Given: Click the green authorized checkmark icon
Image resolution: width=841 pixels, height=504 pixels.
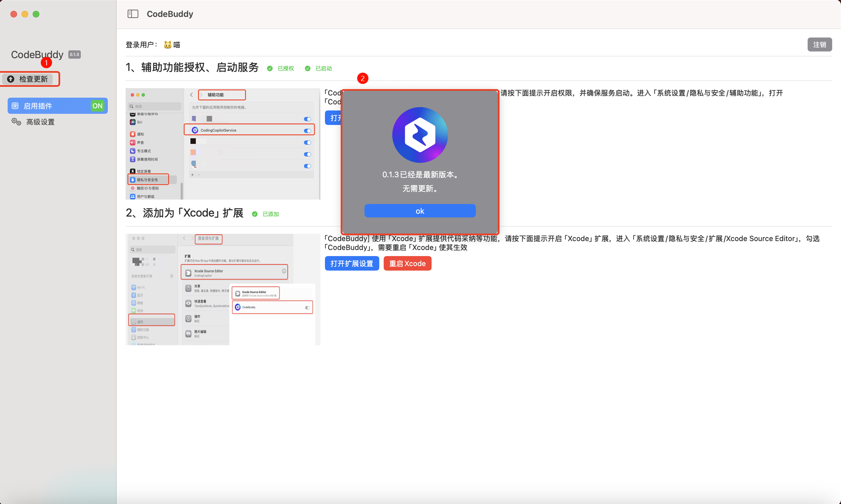Looking at the screenshot, I should pos(270,69).
